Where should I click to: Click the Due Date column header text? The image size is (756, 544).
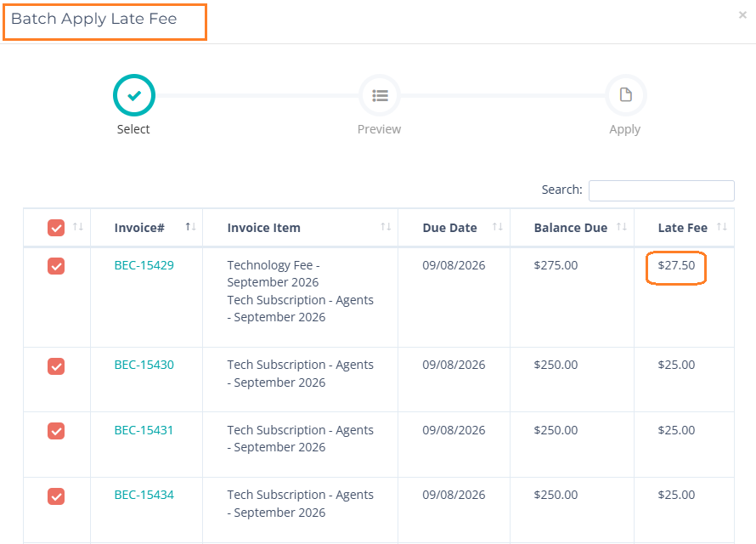point(450,228)
